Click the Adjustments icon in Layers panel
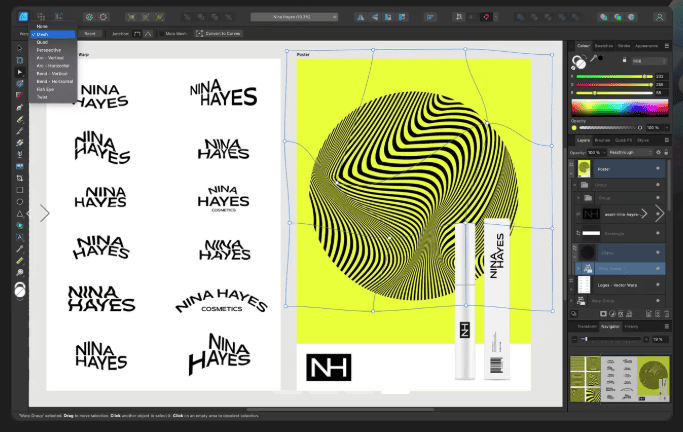This screenshot has height=432, width=683. 612,314
